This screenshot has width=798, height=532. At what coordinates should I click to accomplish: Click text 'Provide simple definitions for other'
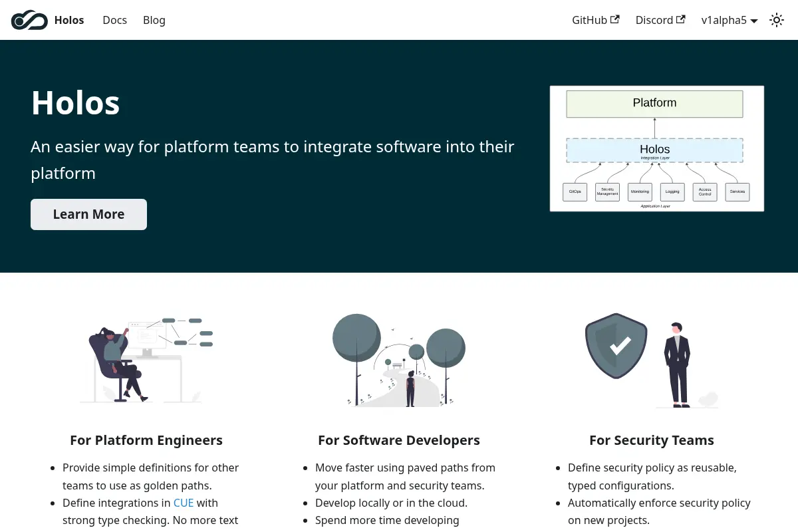point(150,467)
